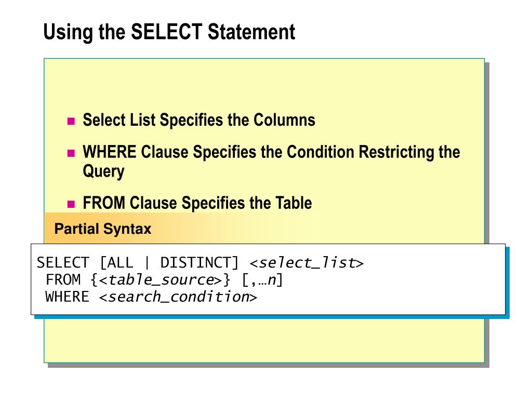Click the slide title Using the SELECT Statement
The image size is (532, 399).
[x=169, y=32]
